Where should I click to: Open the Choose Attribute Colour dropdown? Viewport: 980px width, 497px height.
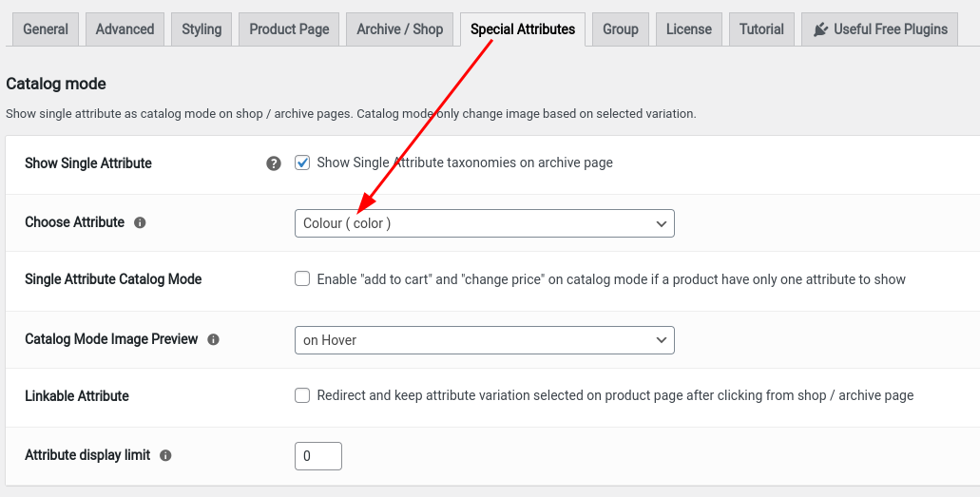(485, 223)
